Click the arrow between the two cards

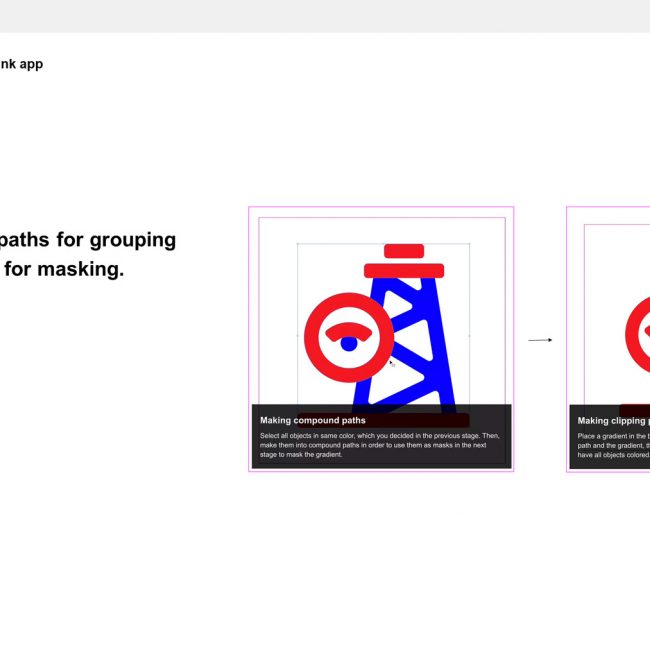[540, 340]
